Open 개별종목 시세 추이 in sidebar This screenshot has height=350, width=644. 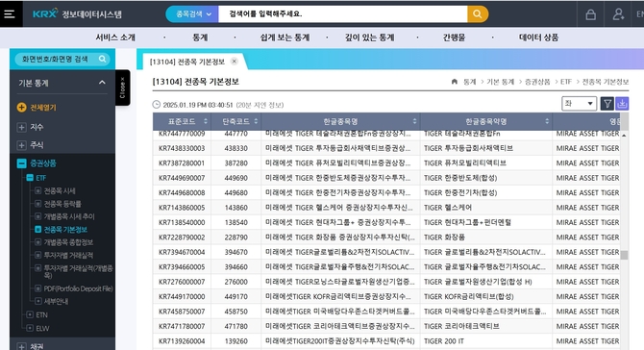(69, 216)
